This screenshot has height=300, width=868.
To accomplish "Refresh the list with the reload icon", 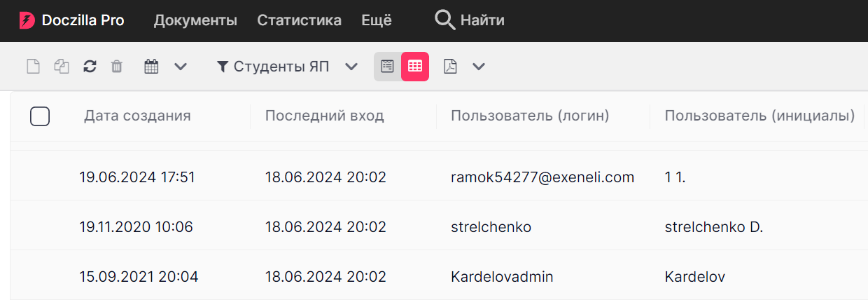I will pyautogui.click(x=90, y=67).
